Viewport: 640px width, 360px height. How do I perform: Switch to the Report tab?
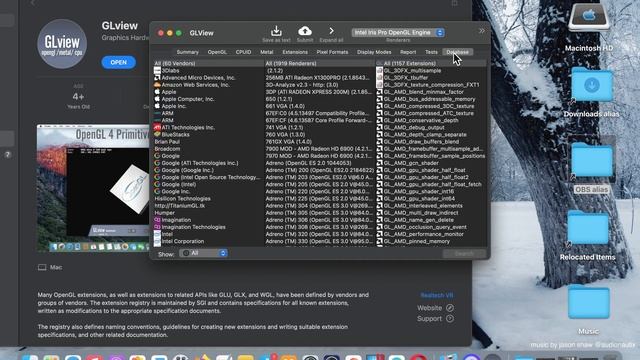pyautogui.click(x=408, y=52)
